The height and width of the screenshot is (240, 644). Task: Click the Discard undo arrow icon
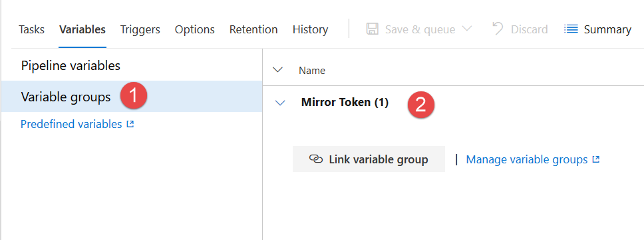(498, 29)
